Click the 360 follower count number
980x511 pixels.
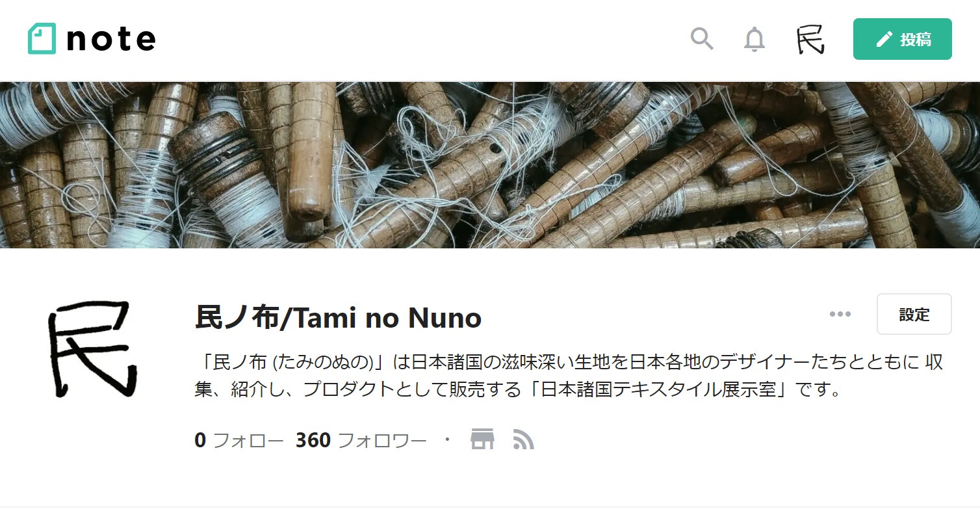(x=313, y=440)
